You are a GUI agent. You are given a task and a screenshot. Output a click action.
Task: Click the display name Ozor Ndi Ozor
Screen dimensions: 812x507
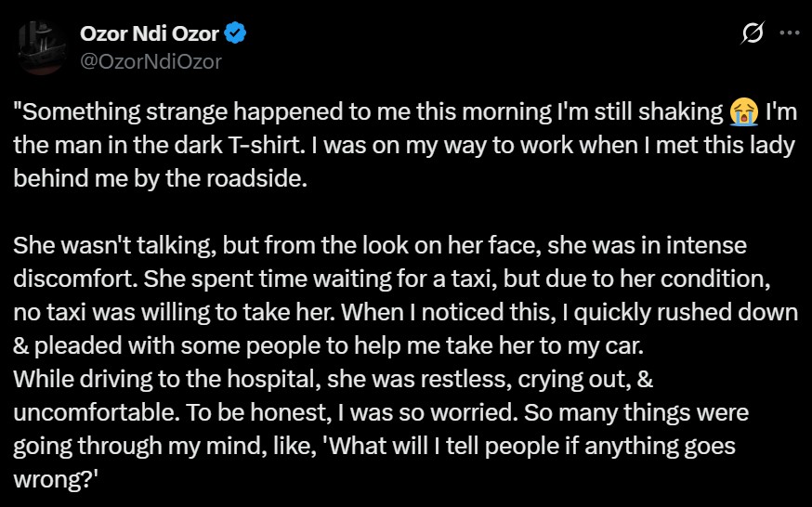point(148,34)
